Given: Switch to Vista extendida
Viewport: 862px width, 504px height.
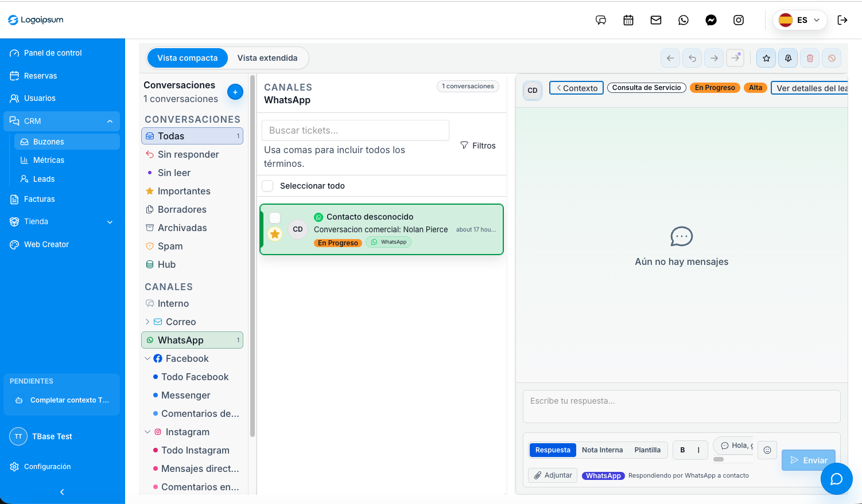Looking at the screenshot, I should click(267, 58).
